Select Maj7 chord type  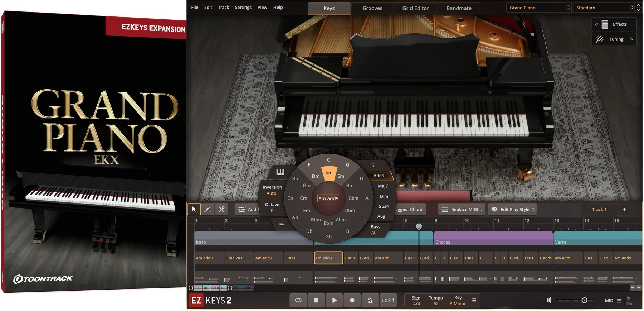[x=383, y=186]
